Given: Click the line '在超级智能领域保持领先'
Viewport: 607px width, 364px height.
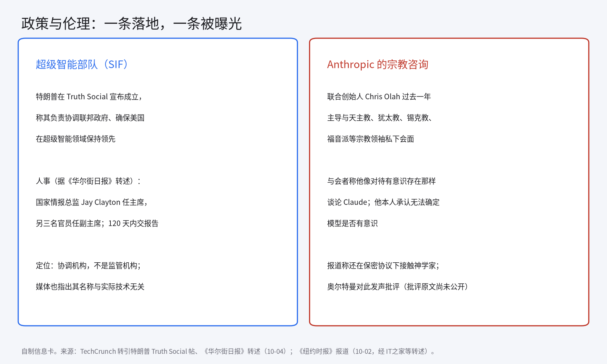Looking at the screenshot, I should (76, 139).
